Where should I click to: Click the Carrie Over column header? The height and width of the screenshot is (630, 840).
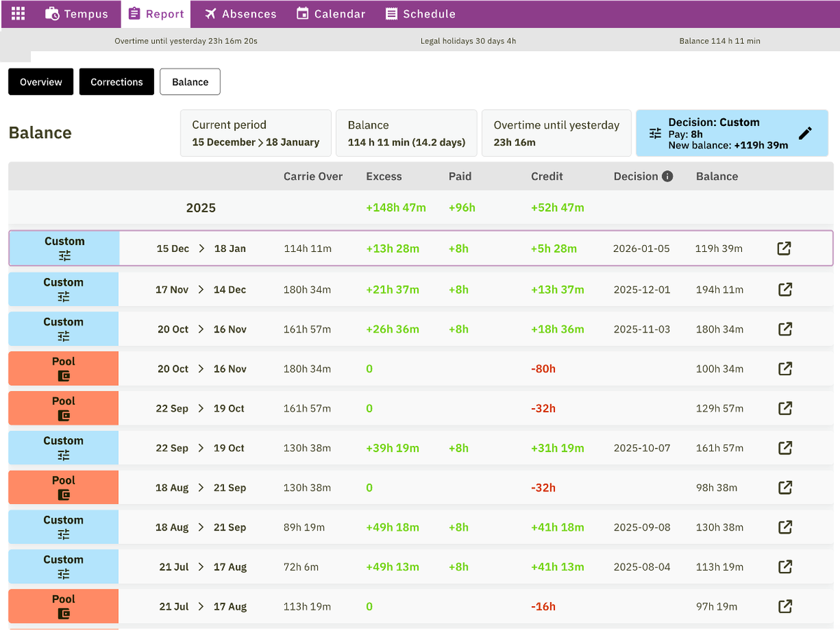313,176
